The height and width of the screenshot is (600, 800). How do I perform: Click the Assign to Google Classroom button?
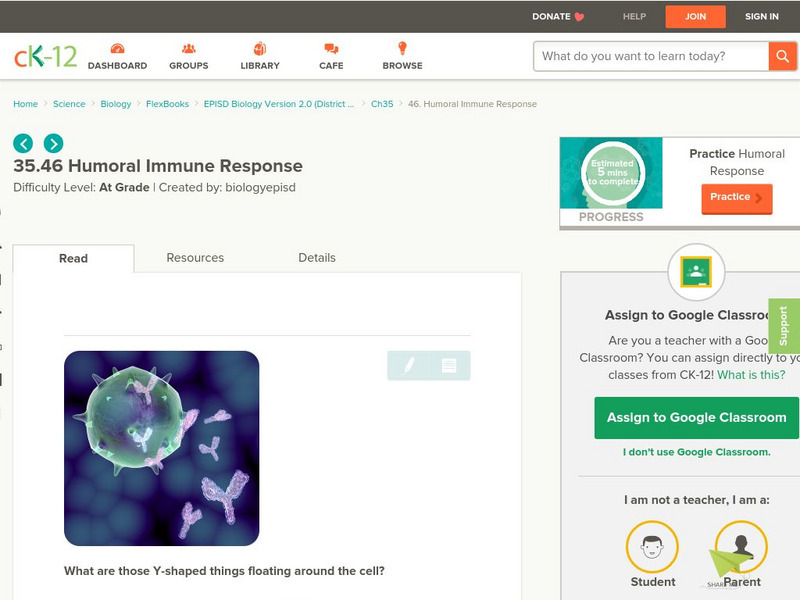[x=696, y=417]
